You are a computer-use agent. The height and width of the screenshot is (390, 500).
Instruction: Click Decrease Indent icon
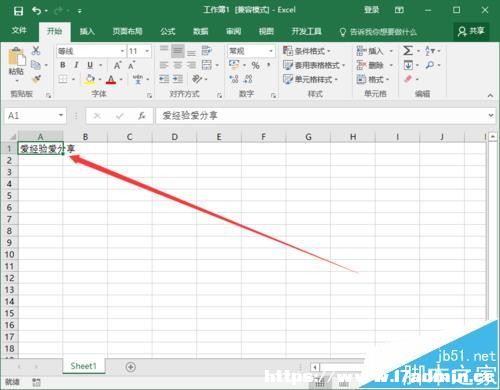tap(164, 79)
